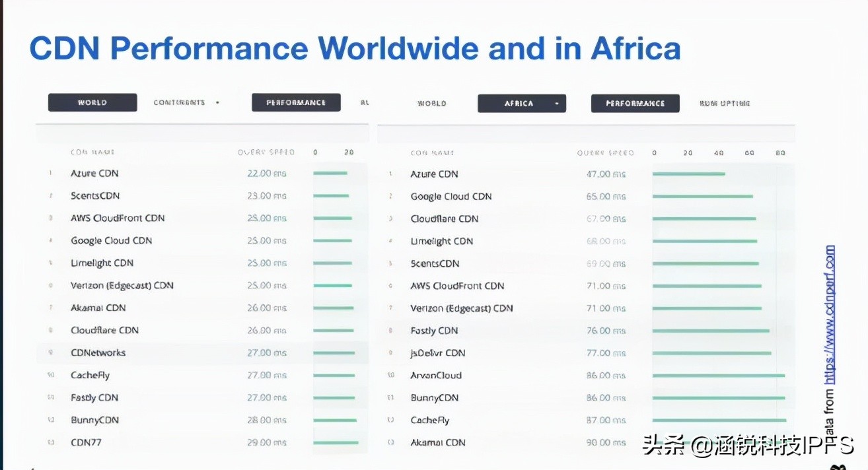Click Azure CDN bar in Africa chart

688,174
